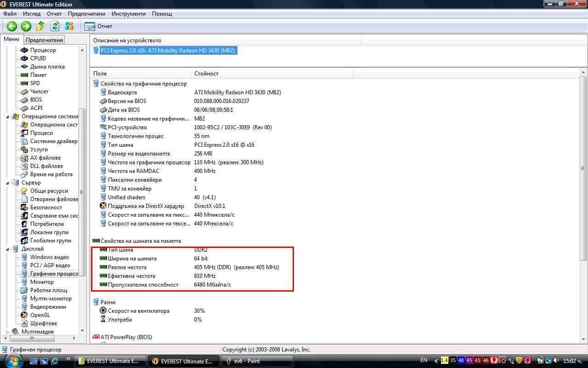
Task: Click the Видеокарта row
Action: [191, 92]
